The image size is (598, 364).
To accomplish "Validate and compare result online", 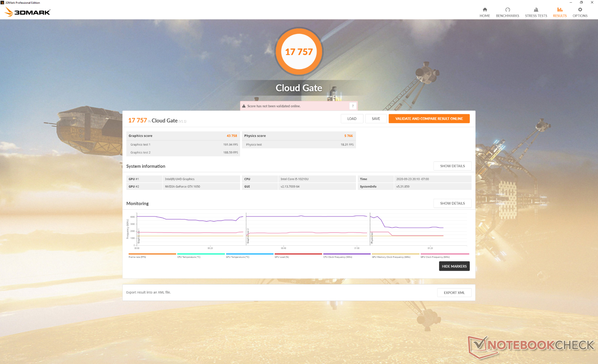I will click(x=429, y=119).
